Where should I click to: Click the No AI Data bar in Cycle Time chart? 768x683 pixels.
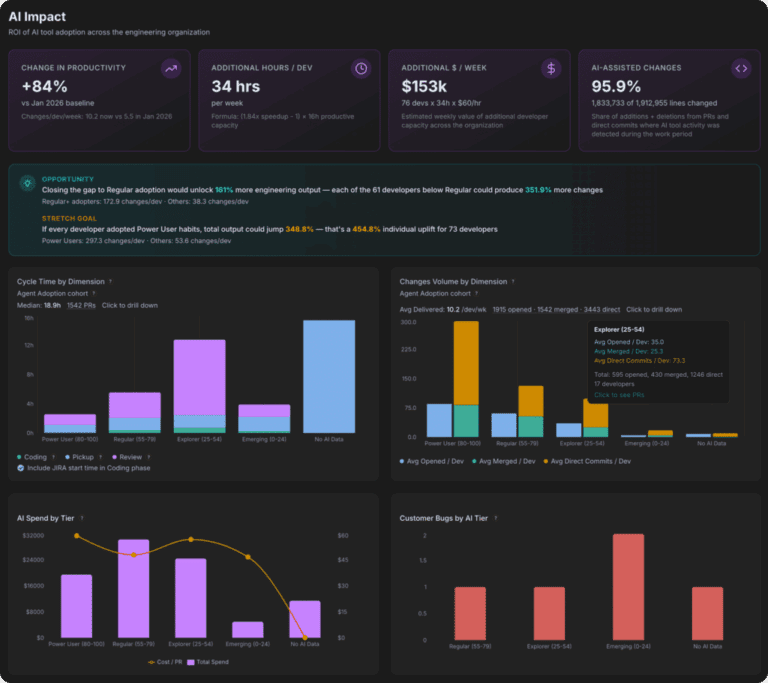pyautogui.click(x=329, y=376)
